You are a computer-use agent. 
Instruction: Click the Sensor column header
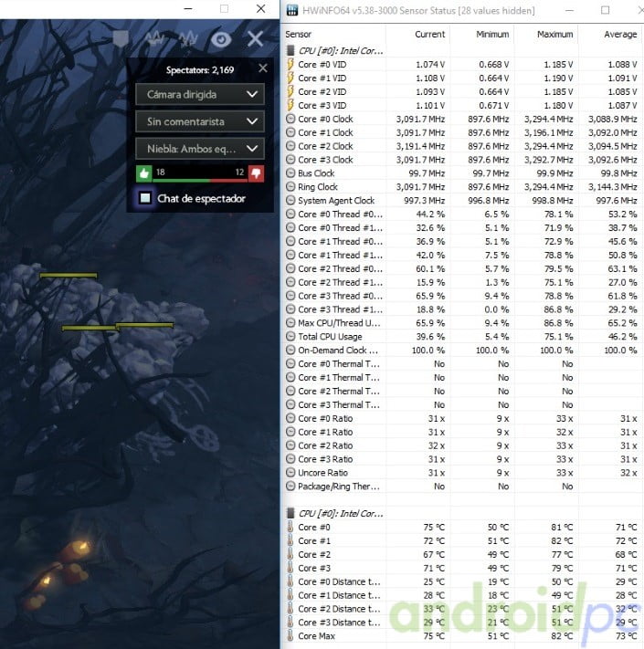[298, 35]
